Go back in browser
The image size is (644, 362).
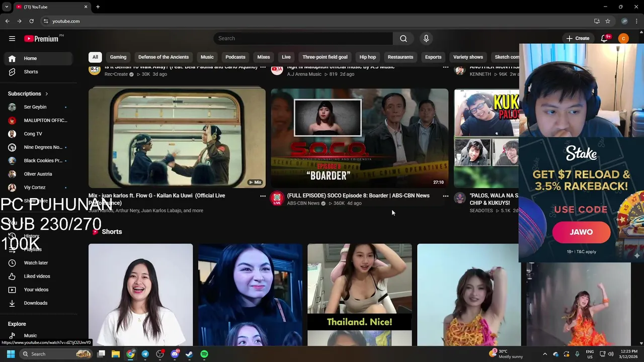click(x=7, y=21)
